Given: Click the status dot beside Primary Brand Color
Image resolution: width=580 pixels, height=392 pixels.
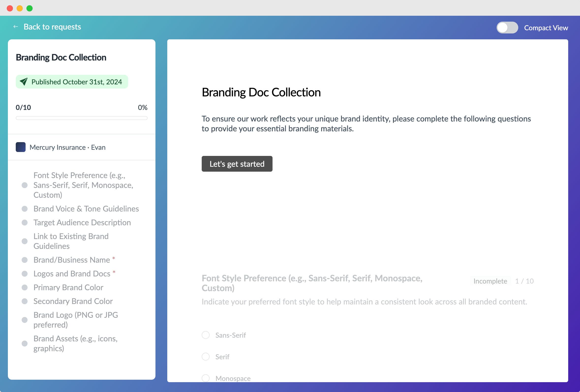Looking at the screenshot, I should (x=25, y=287).
